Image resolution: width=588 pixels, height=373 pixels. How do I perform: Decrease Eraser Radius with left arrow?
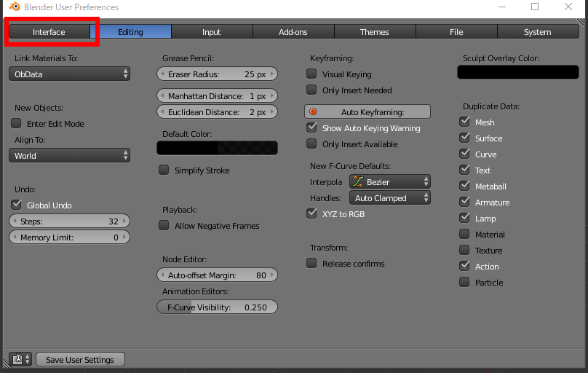click(162, 74)
